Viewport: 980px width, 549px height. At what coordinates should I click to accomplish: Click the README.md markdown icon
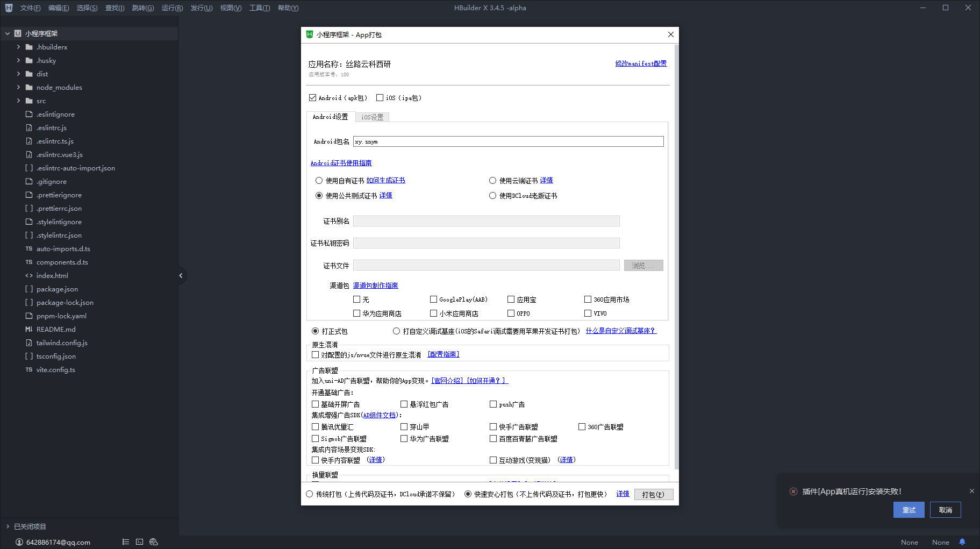click(x=29, y=330)
